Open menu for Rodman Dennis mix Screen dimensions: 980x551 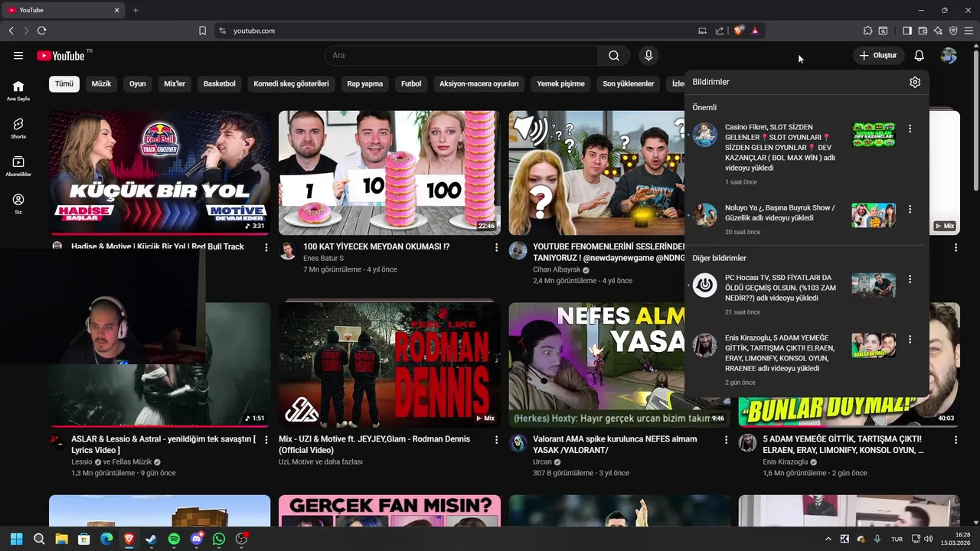[496, 440]
